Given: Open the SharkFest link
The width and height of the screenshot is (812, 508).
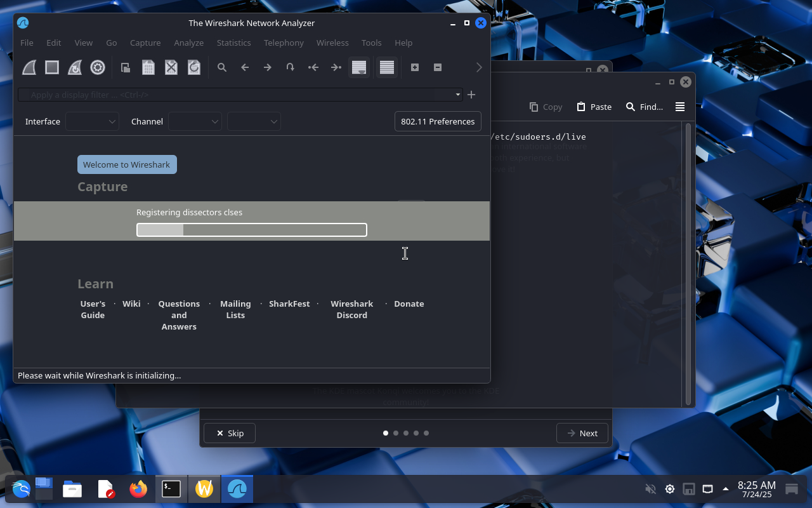Looking at the screenshot, I should (289, 304).
